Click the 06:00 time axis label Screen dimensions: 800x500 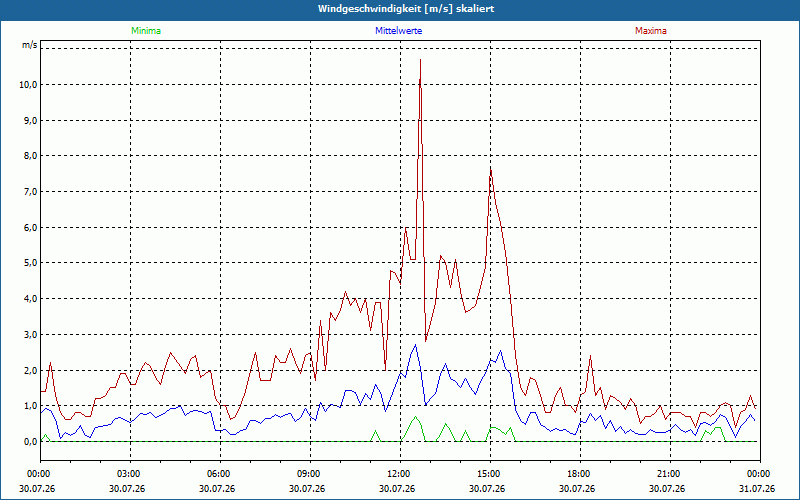coord(220,474)
